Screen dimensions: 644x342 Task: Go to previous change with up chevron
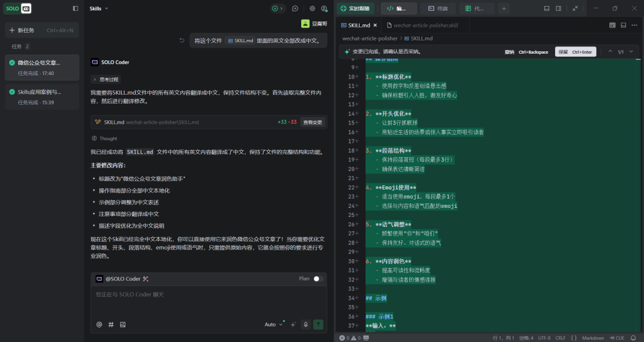(x=610, y=52)
